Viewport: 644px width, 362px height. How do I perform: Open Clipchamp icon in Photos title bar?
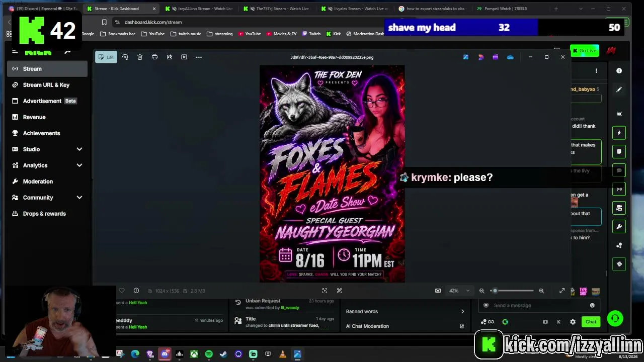pyautogui.click(x=495, y=57)
